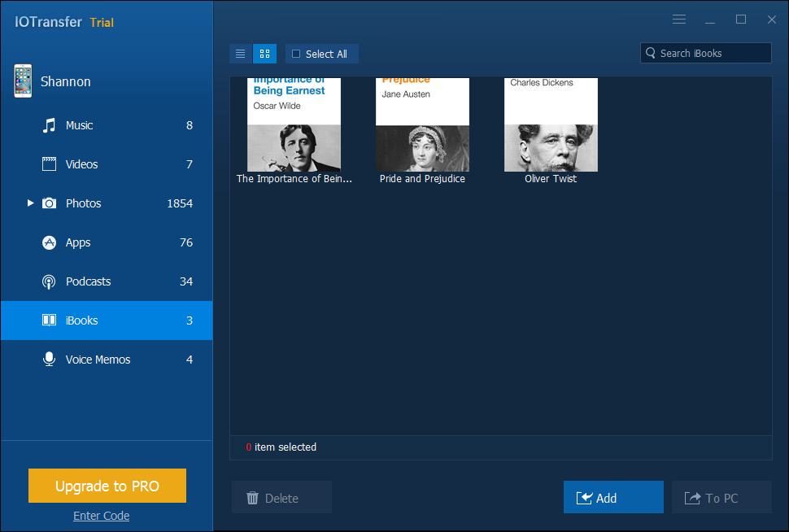
Task: Click the Voice Memos microphone icon
Action: click(49, 360)
